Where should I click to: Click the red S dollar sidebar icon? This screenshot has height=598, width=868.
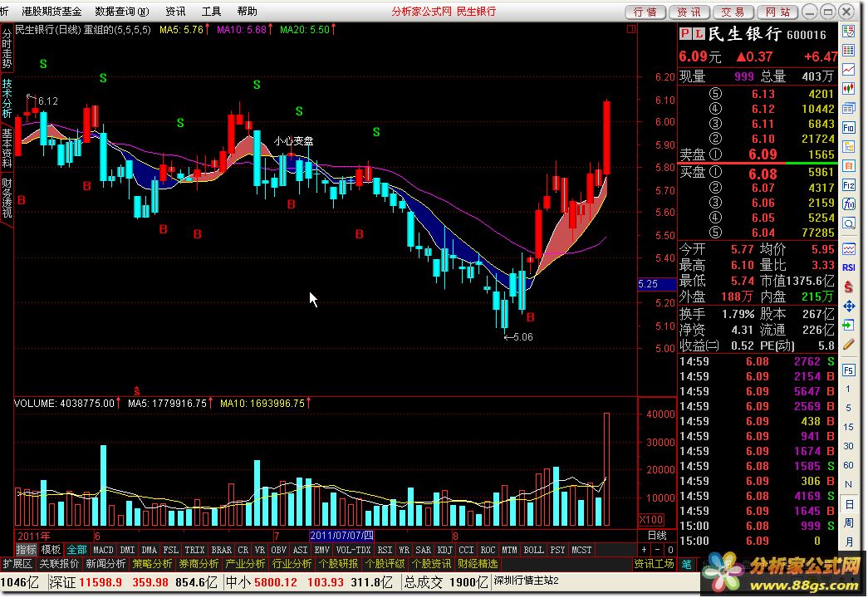click(x=849, y=287)
